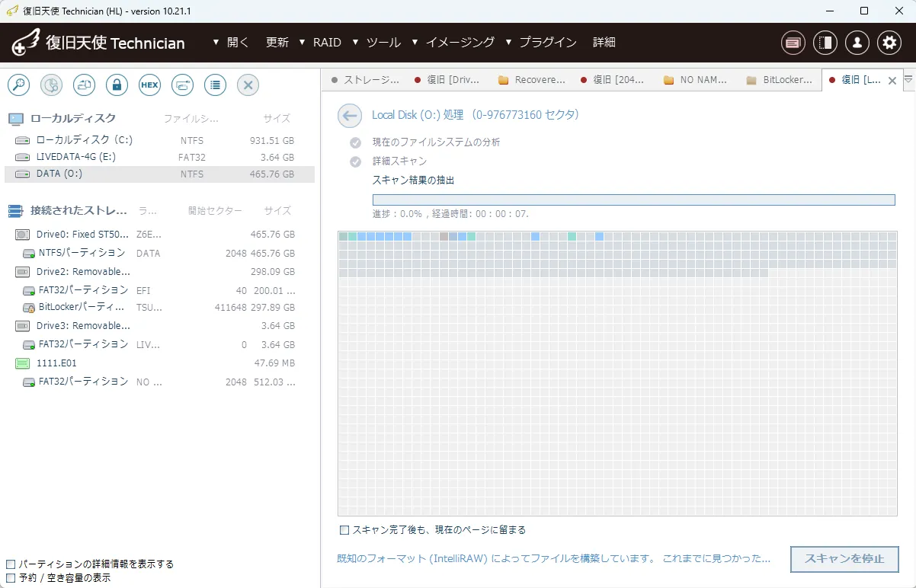Select the Drive3: Removable disk icon
This screenshot has width=916, height=588.
click(23, 326)
